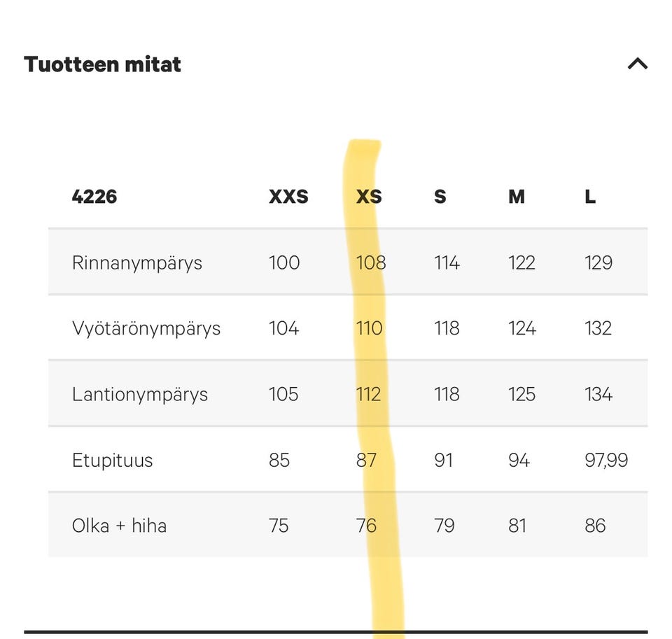
Task: Click the Lantionympärys row label
Action: [x=140, y=395]
